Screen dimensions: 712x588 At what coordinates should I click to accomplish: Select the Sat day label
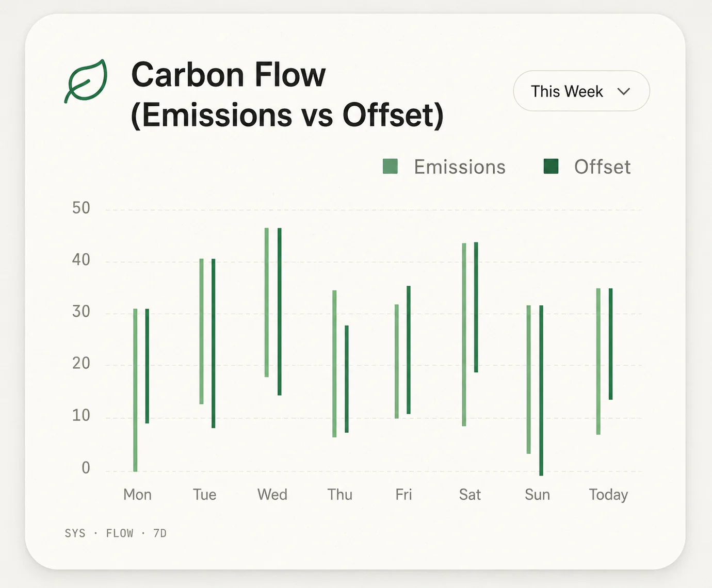470,495
